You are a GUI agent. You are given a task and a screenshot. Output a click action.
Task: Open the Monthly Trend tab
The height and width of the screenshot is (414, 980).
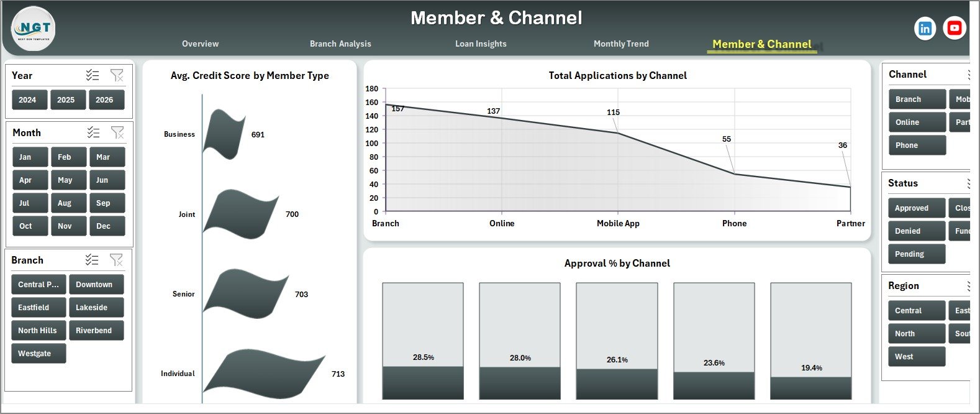click(621, 44)
